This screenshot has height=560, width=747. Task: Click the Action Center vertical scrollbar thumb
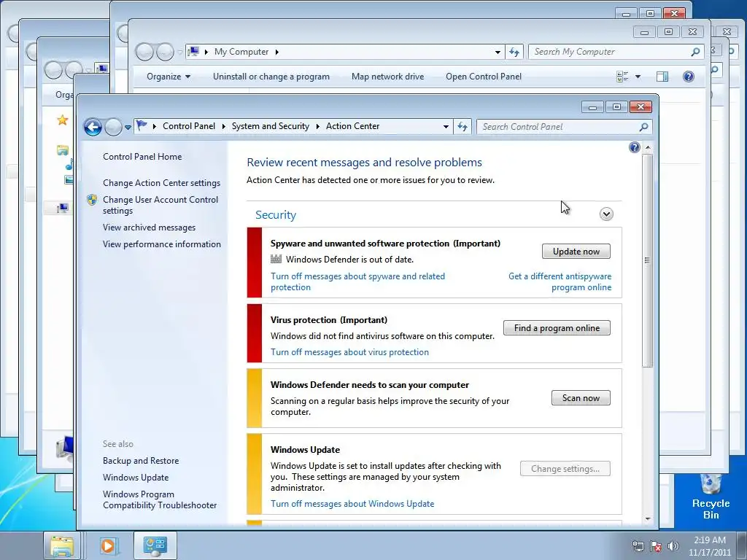pos(648,260)
